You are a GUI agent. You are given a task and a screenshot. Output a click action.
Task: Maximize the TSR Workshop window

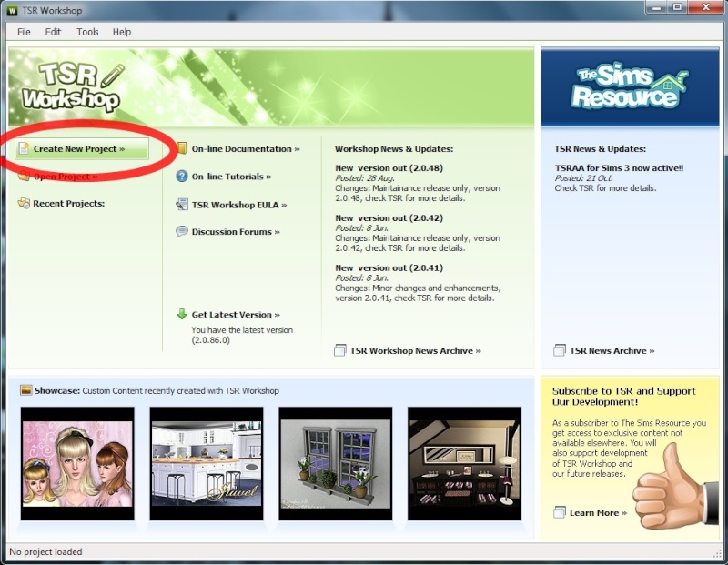[677, 7]
